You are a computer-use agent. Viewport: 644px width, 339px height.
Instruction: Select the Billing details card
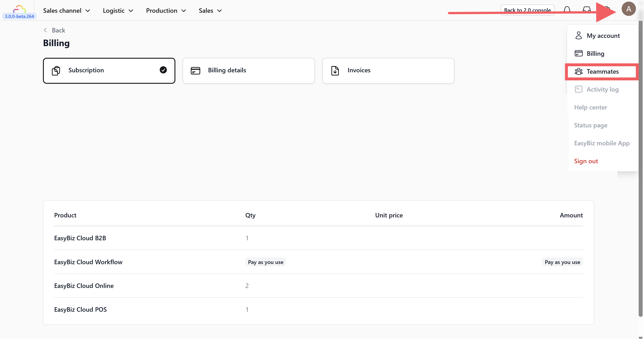pyautogui.click(x=248, y=71)
